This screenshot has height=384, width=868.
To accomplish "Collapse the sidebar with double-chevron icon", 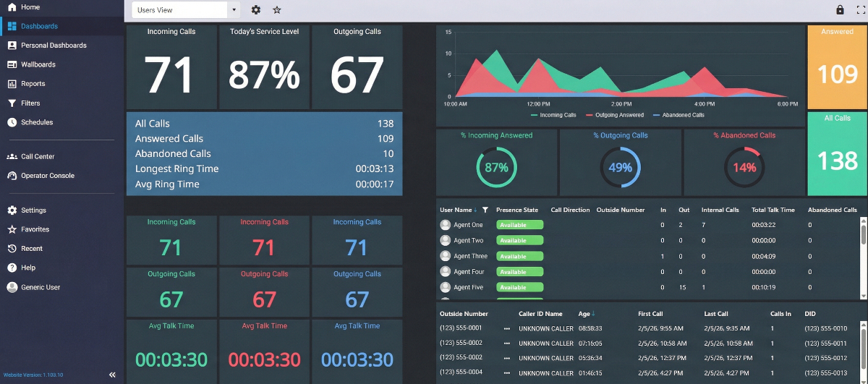I will click(x=112, y=375).
